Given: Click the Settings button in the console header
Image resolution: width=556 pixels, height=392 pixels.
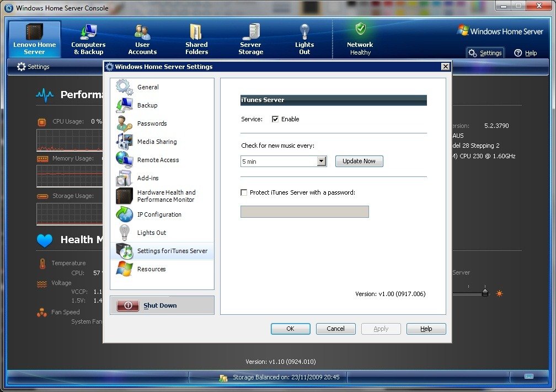Looking at the screenshot, I should click(485, 53).
